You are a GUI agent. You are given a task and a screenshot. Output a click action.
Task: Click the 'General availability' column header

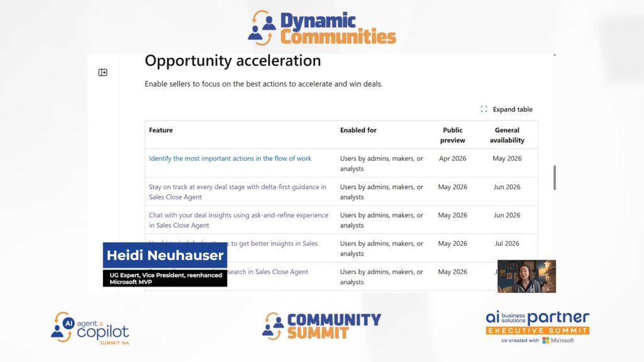(507, 135)
